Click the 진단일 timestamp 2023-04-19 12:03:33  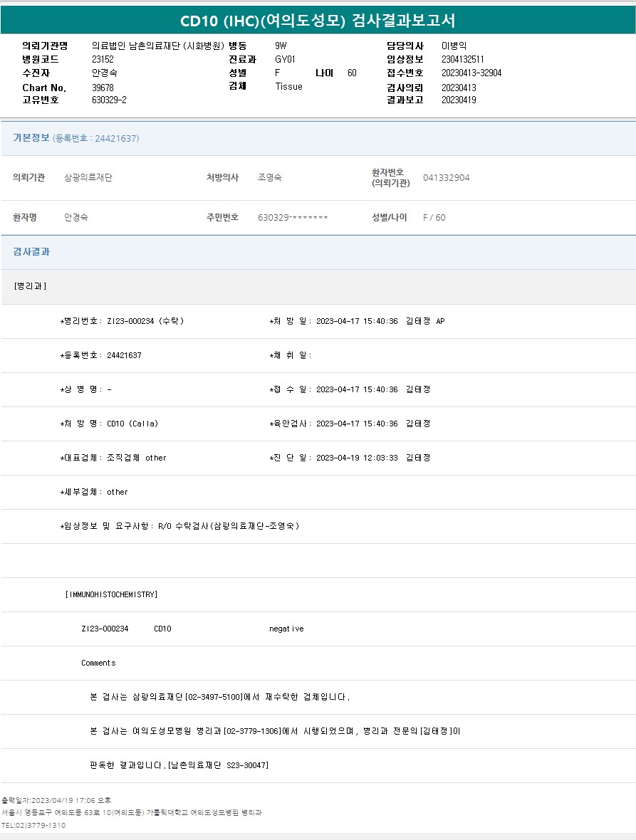[356, 458]
